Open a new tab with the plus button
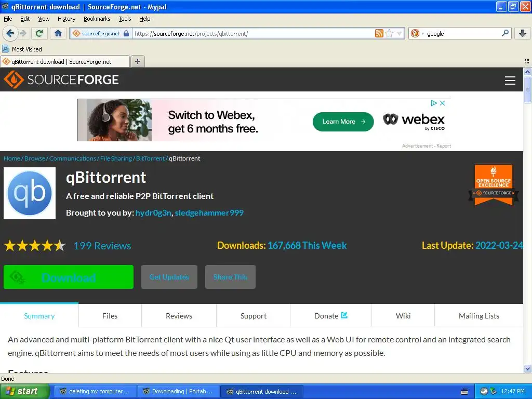532x399 pixels. [137, 61]
